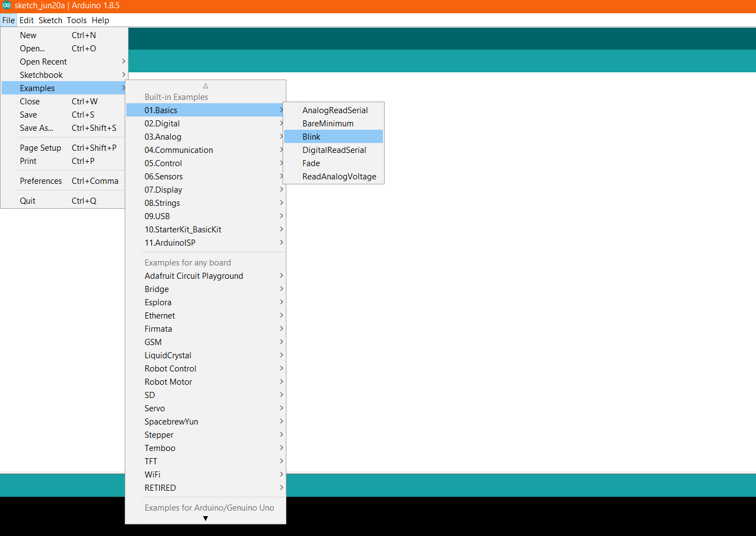Expand Robot Motor examples
The height and width of the screenshot is (536, 756).
click(205, 382)
